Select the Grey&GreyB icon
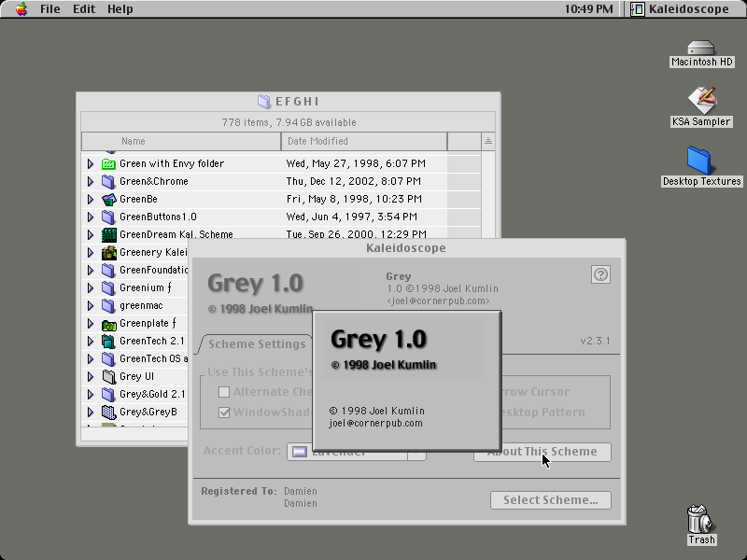This screenshot has height=560, width=747. (108, 412)
